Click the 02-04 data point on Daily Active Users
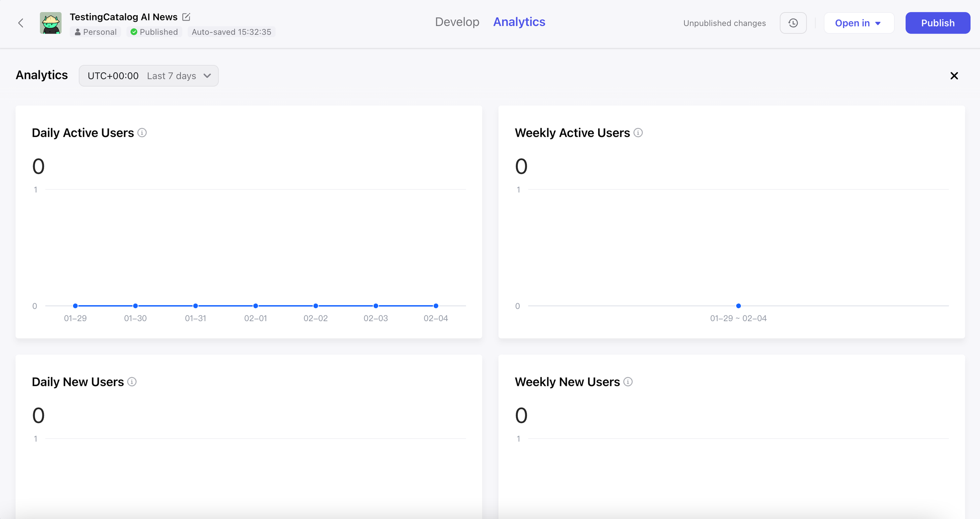Image resolution: width=980 pixels, height=519 pixels. pyautogui.click(x=436, y=306)
